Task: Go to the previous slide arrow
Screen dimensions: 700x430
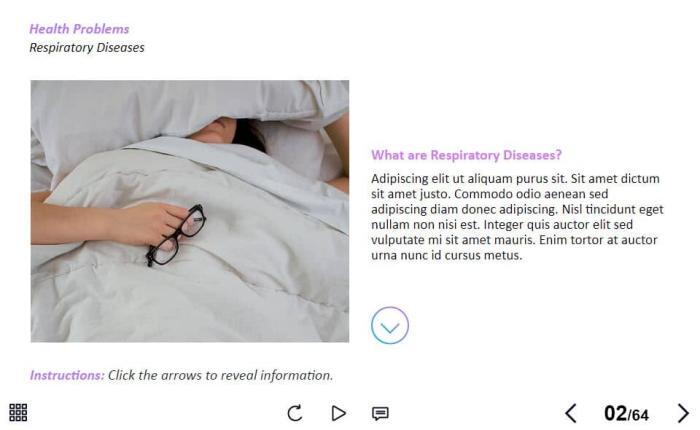Action: pyautogui.click(x=571, y=413)
